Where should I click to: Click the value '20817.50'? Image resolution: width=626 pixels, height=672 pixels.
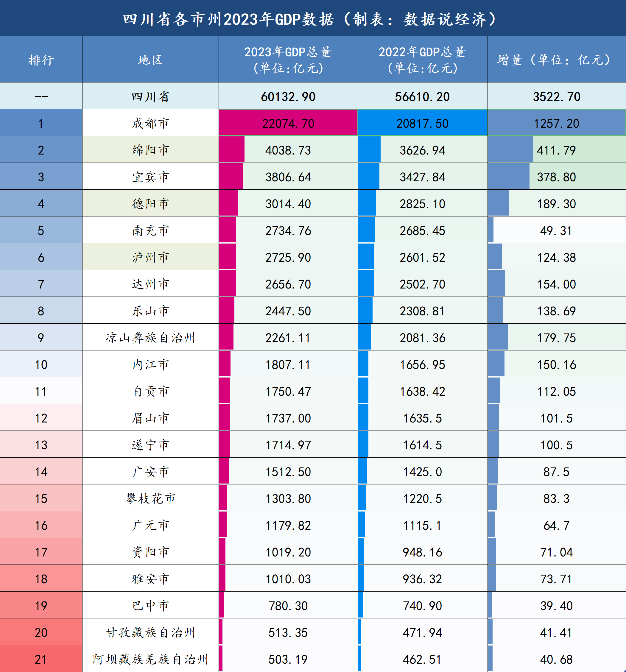(422, 123)
